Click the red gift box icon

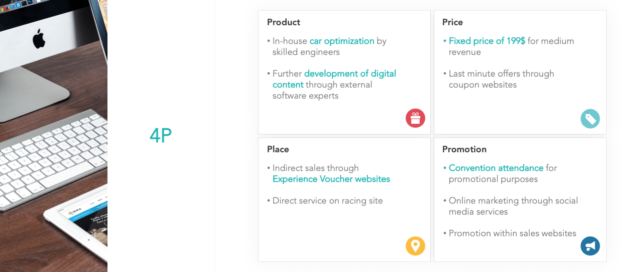click(x=415, y=118)
